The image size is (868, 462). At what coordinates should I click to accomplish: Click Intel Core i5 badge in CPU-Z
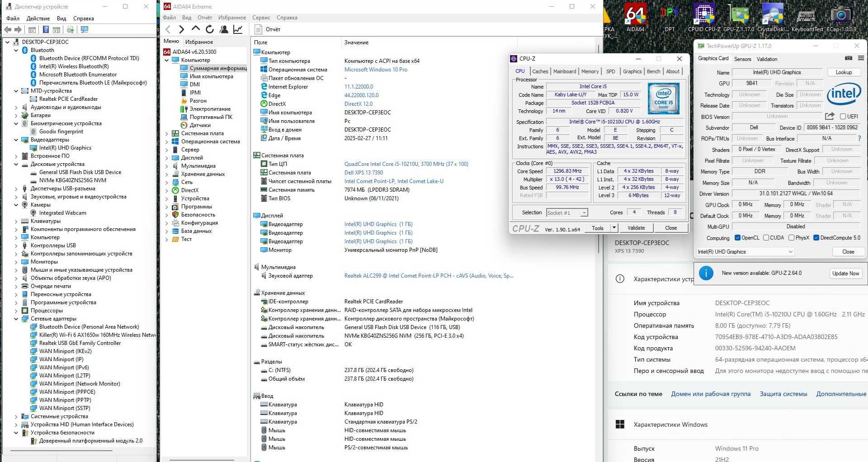pos(664,99)
